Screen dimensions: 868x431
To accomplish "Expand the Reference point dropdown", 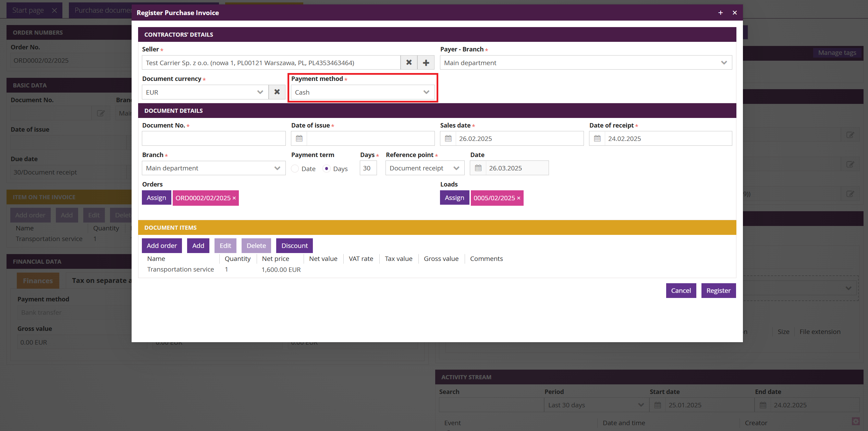I will coord(425,168).
